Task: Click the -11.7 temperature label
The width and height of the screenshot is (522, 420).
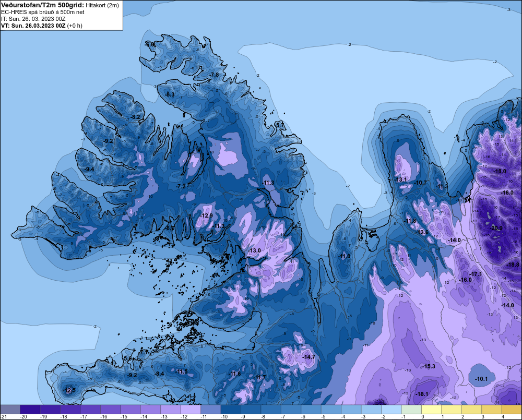Action: (x=260, y=377)
